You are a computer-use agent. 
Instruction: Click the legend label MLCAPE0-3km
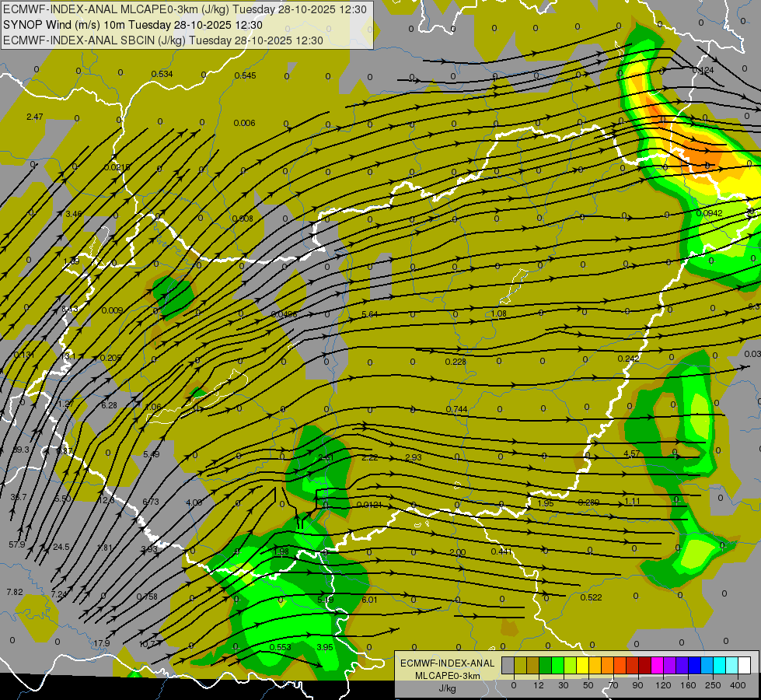click(447, 676)
